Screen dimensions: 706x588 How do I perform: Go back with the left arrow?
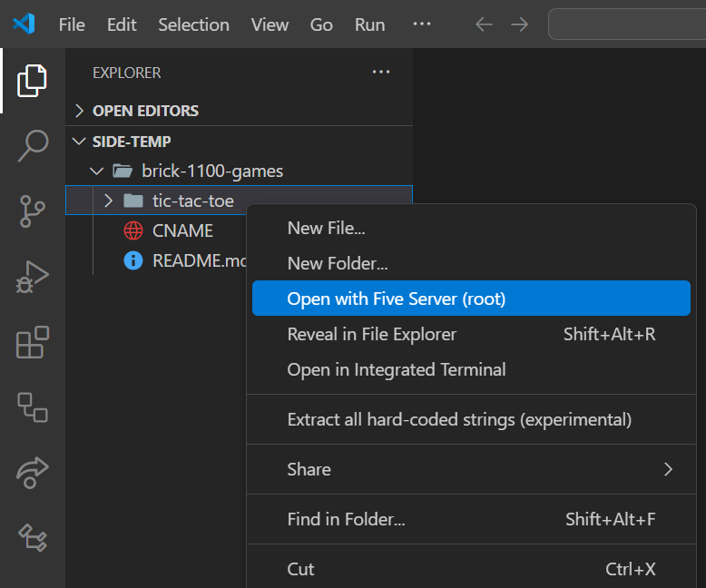[x=484, y=24]
